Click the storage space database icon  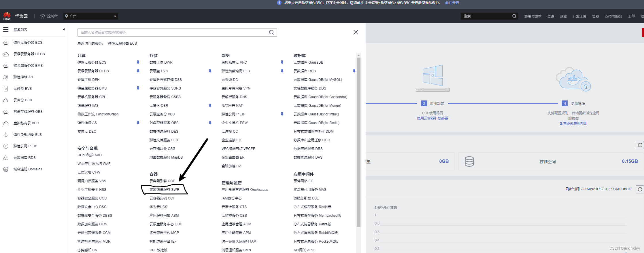click(x=469, y=161)
